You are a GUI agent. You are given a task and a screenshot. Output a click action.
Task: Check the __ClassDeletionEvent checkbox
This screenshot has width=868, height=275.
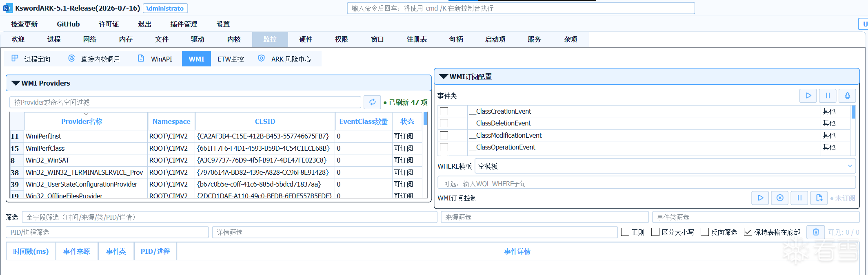click(444, 123)
